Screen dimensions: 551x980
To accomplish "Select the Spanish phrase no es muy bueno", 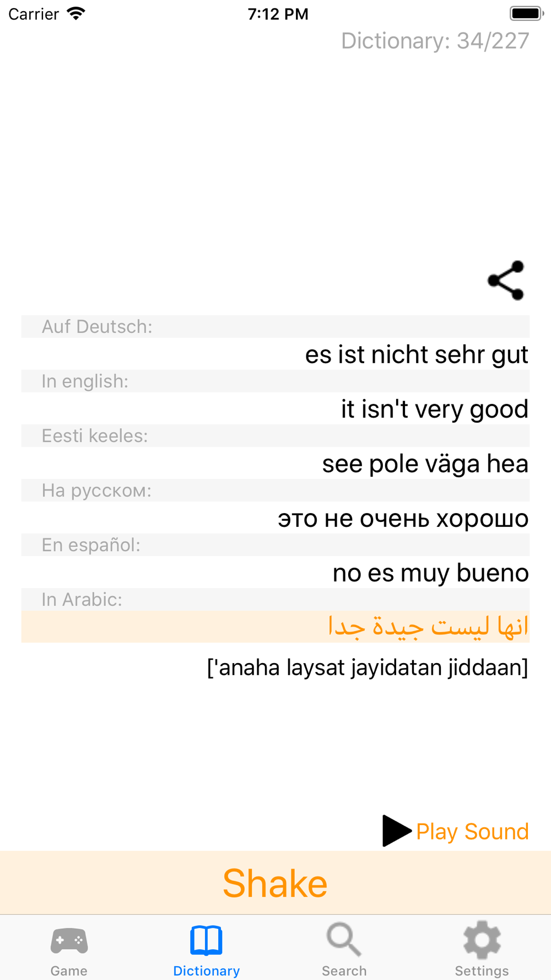I will pyautogui.click(x=430, y=573).
